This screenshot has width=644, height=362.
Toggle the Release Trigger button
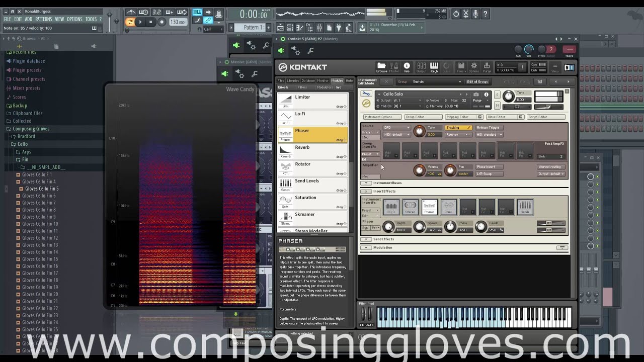[489, 128]
